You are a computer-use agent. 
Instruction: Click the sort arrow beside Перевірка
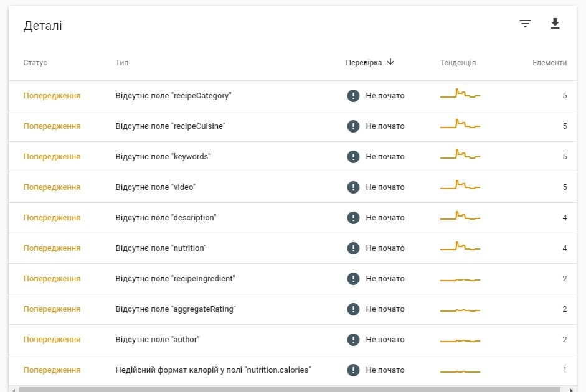coord(390,62)
